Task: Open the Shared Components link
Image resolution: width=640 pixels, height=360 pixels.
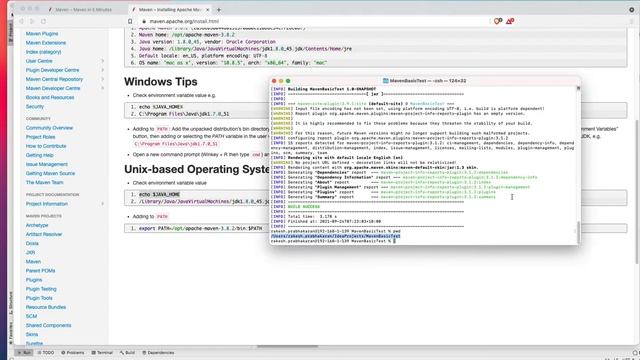Action: [x=48, y=325]
